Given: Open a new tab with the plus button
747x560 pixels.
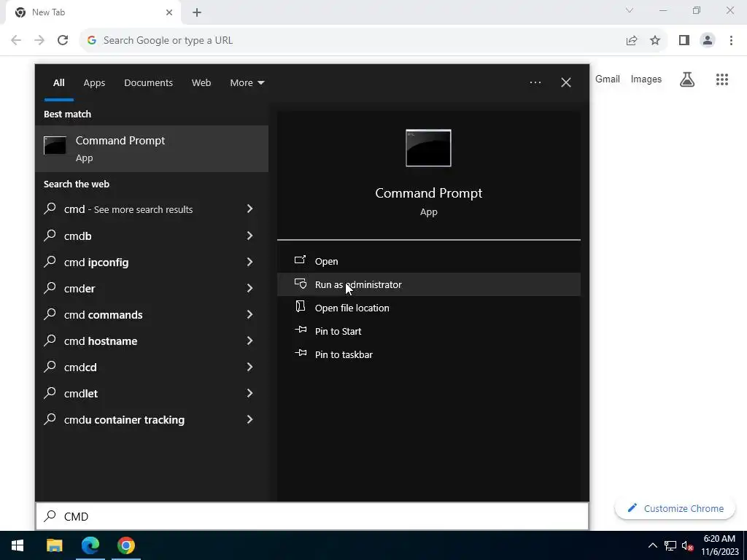Looking at the screenshot, I should tap(197, 13).
